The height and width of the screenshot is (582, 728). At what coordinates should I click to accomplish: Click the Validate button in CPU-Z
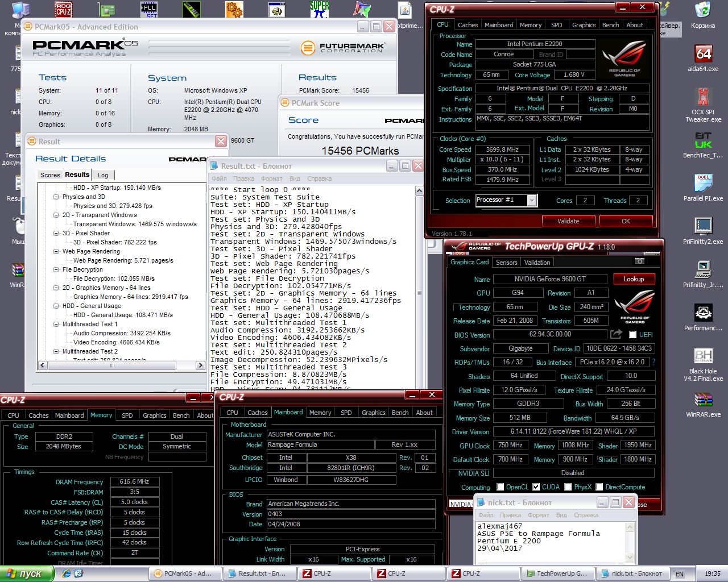(568, 221)
